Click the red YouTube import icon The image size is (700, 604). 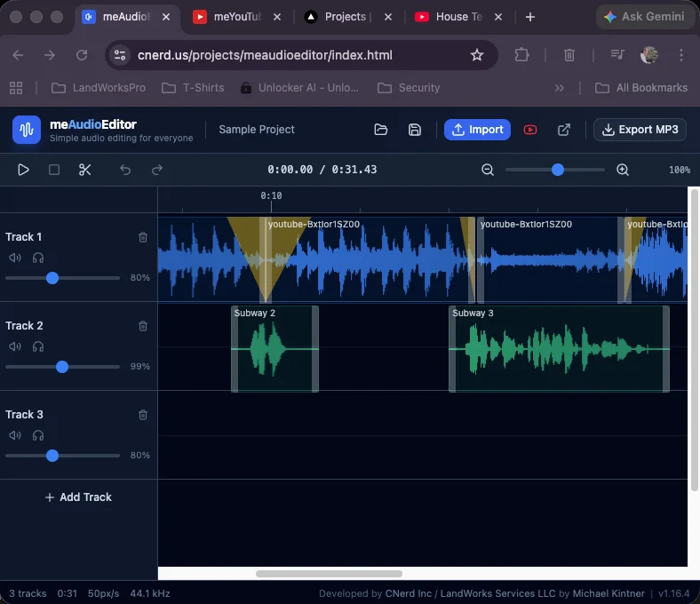530,130
